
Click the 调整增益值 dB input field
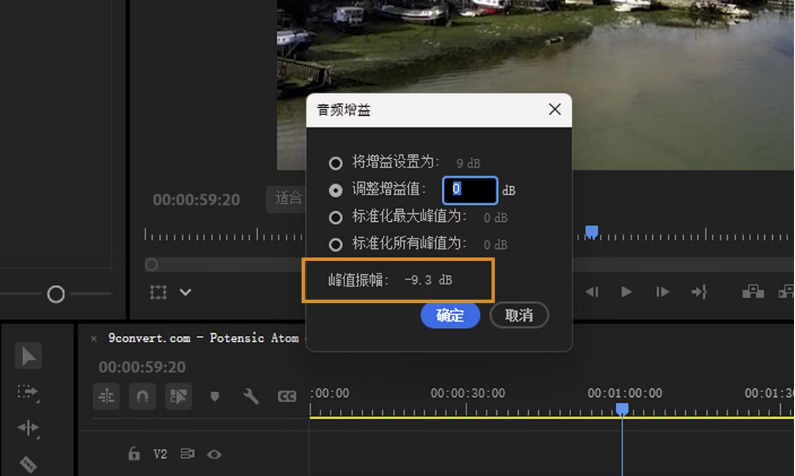469,189
